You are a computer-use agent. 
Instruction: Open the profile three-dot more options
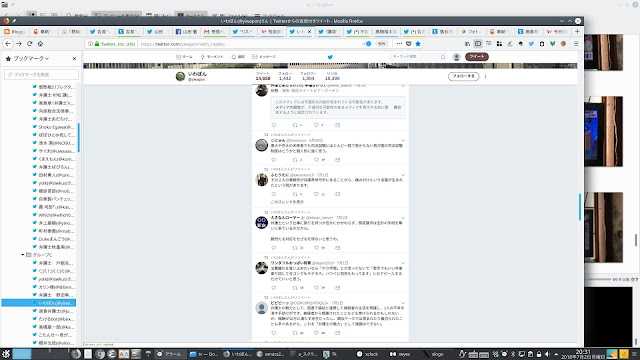[x=485, y=76]
